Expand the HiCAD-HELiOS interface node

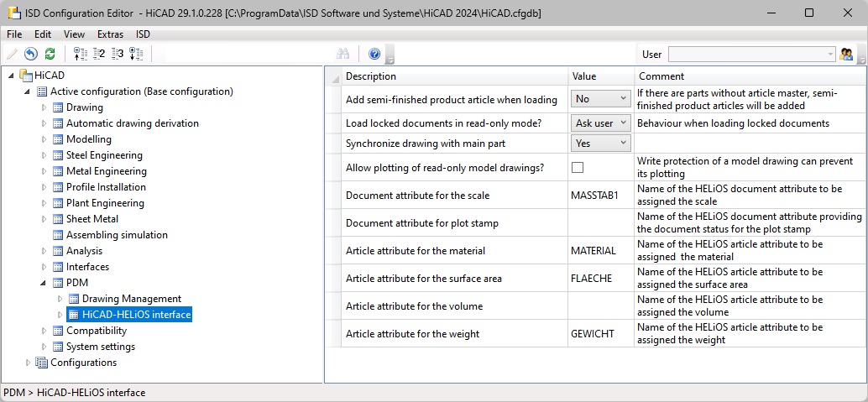click(x=60, y=315)
